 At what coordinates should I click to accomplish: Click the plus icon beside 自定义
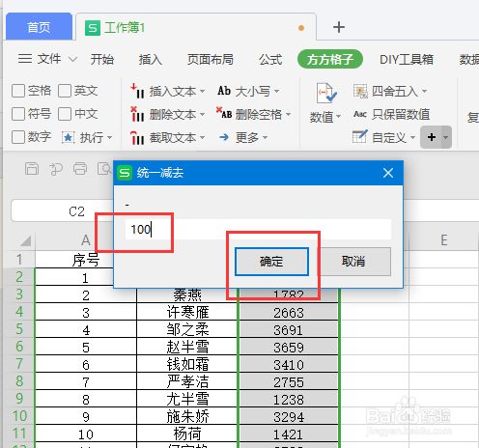432,137
